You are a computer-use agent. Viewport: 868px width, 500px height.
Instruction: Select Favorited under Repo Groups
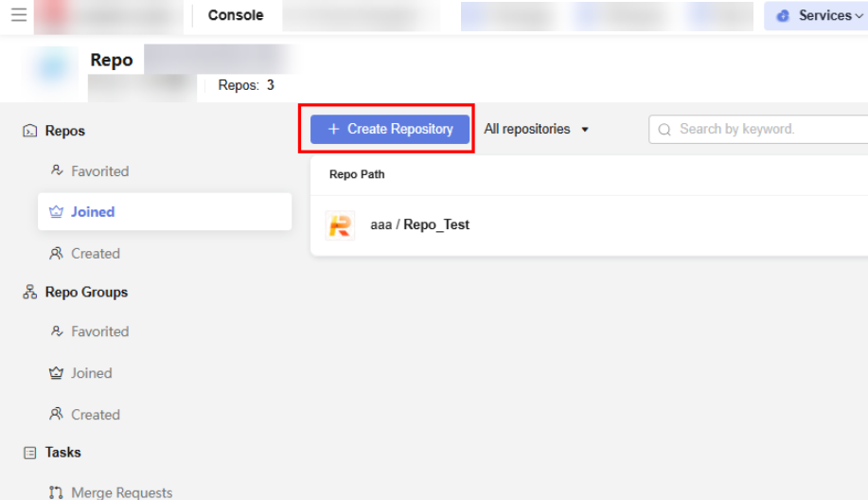click(x=99, y=331)
